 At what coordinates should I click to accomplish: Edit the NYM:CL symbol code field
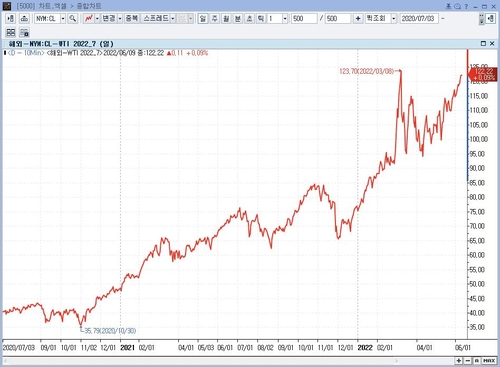coord(47,18)
